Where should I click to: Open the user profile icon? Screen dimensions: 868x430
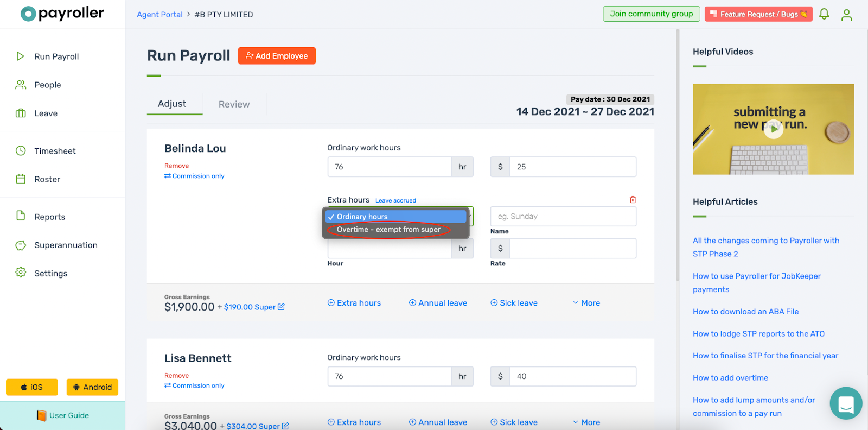[x=846, y=15]
